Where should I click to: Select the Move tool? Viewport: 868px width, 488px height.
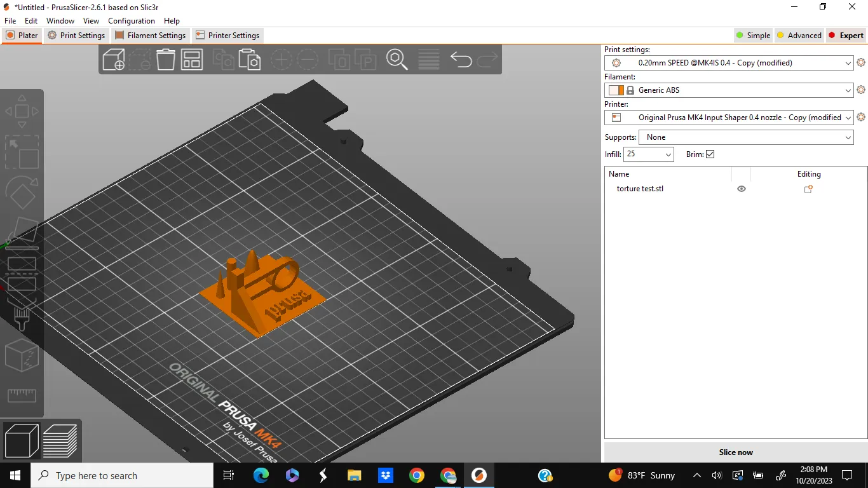coord(22,109)
